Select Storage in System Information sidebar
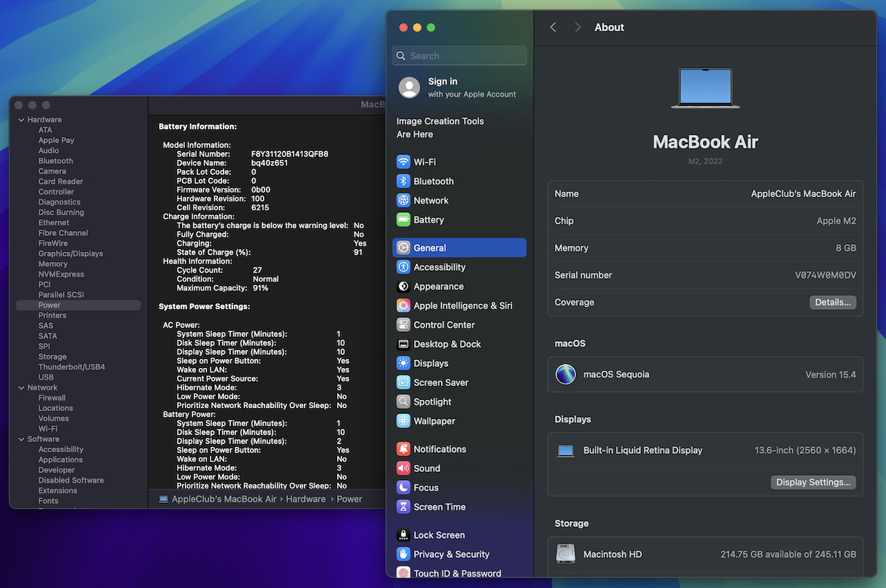 pyautogui.click(x=53, y=357)
